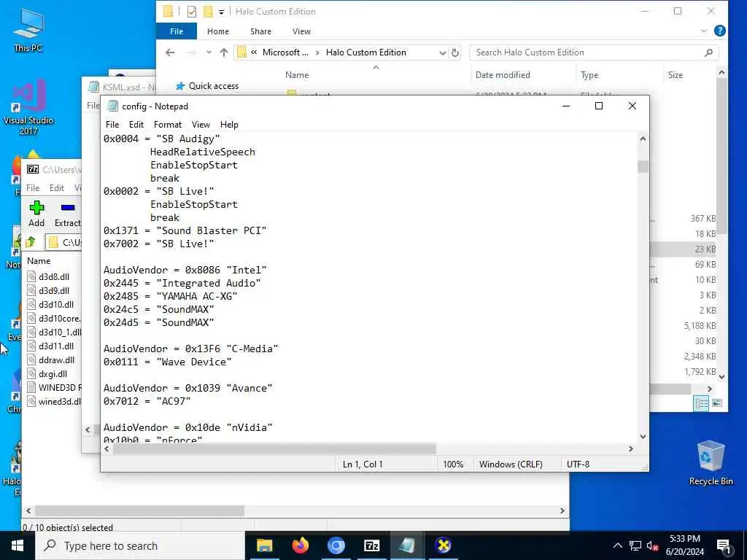Refresh the Halo Custom Edition folder view

455,52
